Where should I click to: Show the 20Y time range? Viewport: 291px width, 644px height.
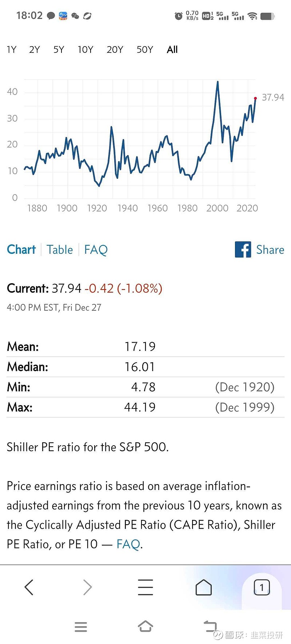pos(115,50)
